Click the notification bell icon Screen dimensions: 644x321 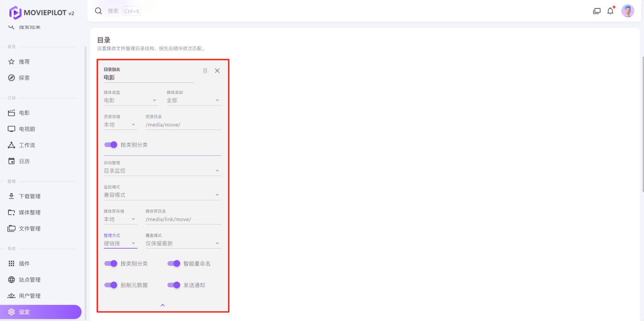[x=610, y=11]
